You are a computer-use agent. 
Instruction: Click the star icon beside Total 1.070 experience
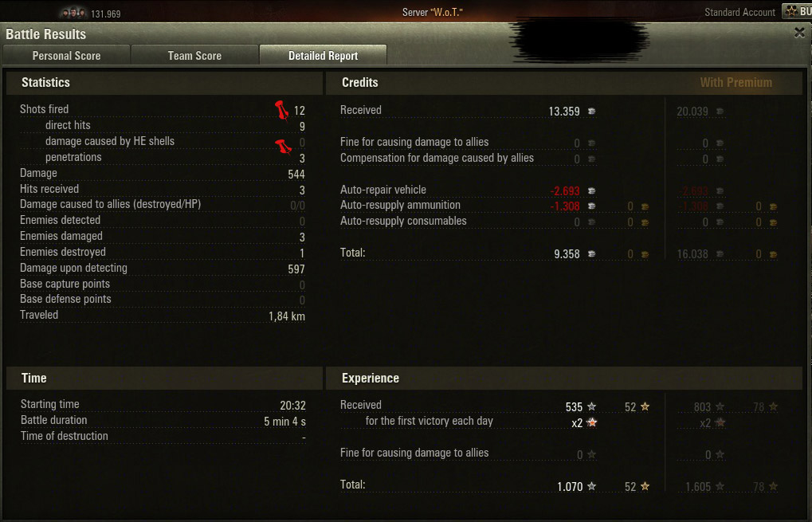(x=592, y=486)
